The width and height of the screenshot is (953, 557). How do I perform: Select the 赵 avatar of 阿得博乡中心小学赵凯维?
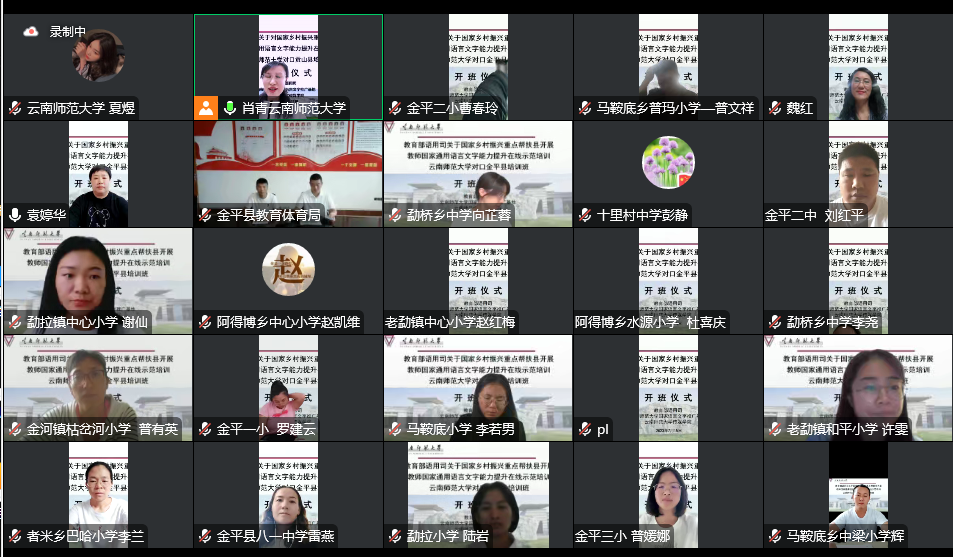(288, 270)
